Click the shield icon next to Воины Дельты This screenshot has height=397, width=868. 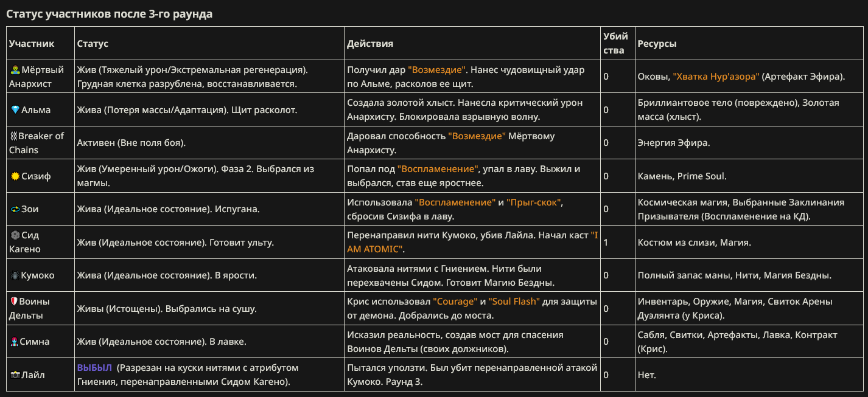[14, 302]
